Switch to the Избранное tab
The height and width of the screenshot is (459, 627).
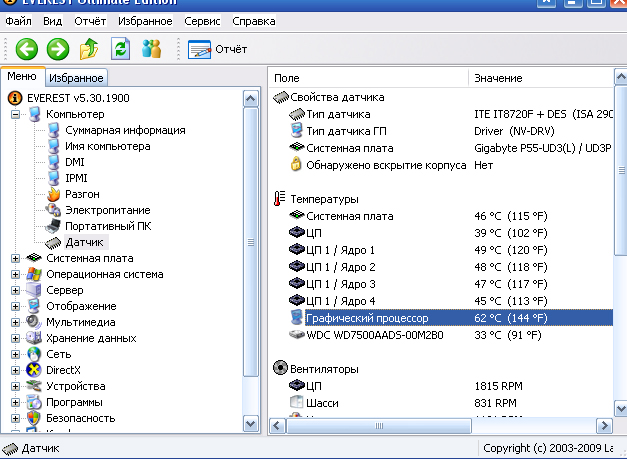[76, 77]
